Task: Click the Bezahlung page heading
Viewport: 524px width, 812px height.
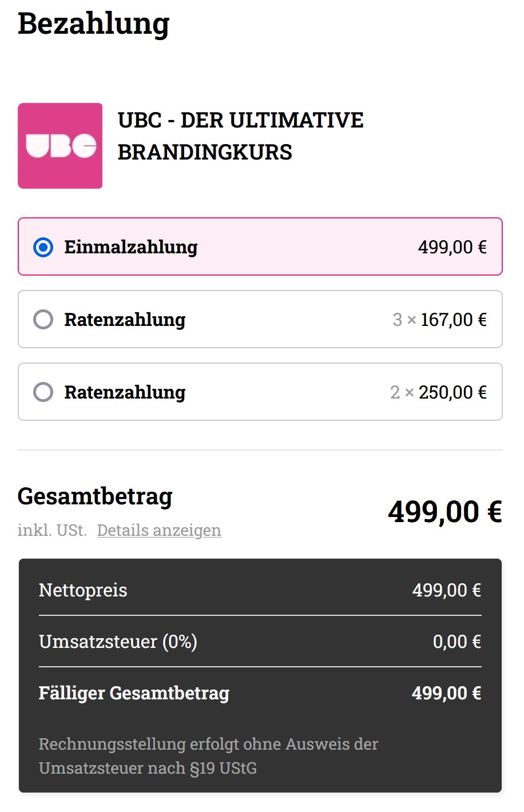Action: click(x=94, y=24)
